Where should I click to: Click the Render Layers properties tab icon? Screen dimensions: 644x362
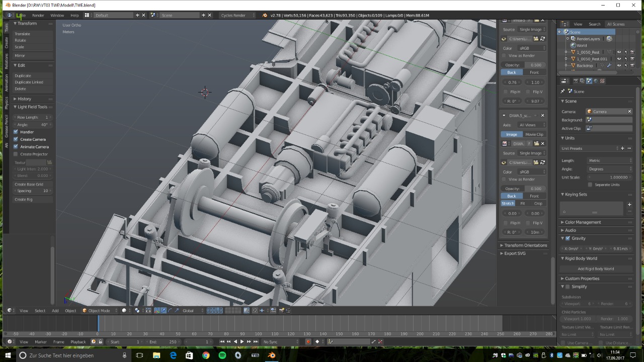pyautogui.click(x=582, y=81)
